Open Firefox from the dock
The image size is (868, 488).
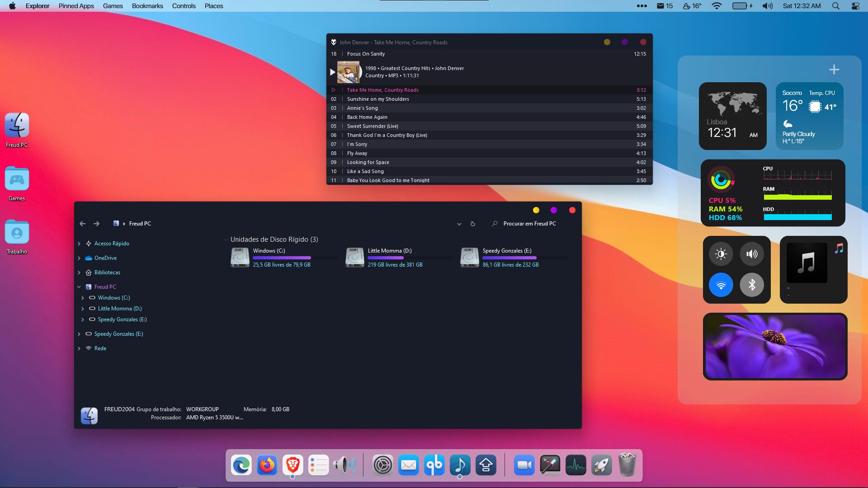click(267, 465)
